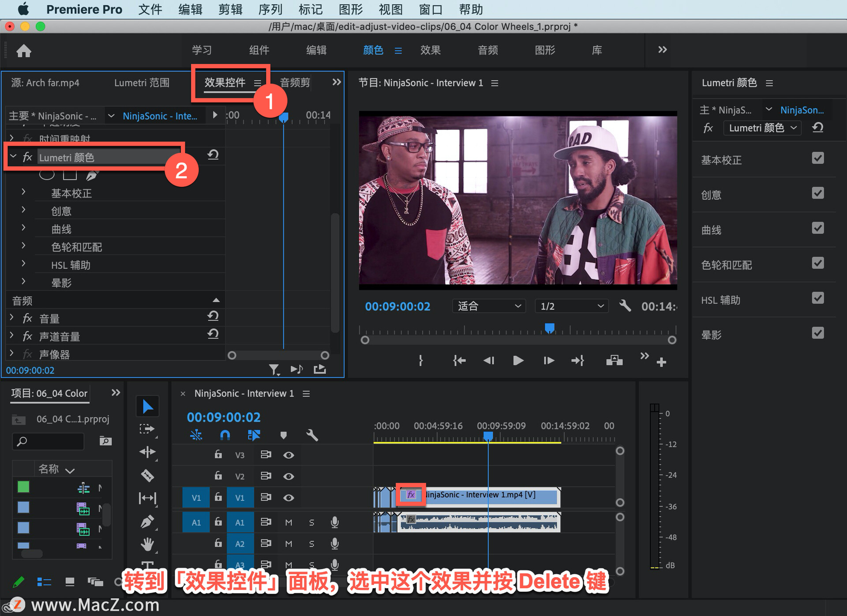Image resolution: width=847 pixels, height=616 pixels.
Task: Show more workspaces overflow arrows
Action: [662, 50]
